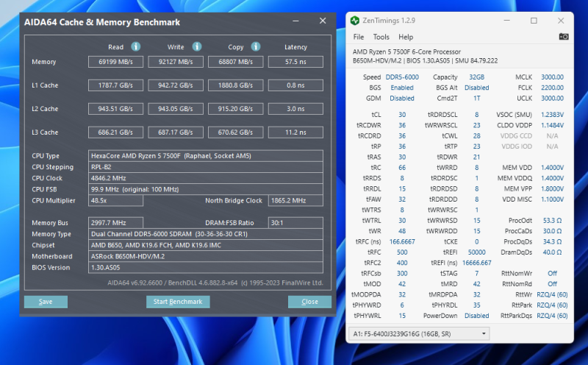Click CLDO VDDP value 1.1484V

point(552,125)
